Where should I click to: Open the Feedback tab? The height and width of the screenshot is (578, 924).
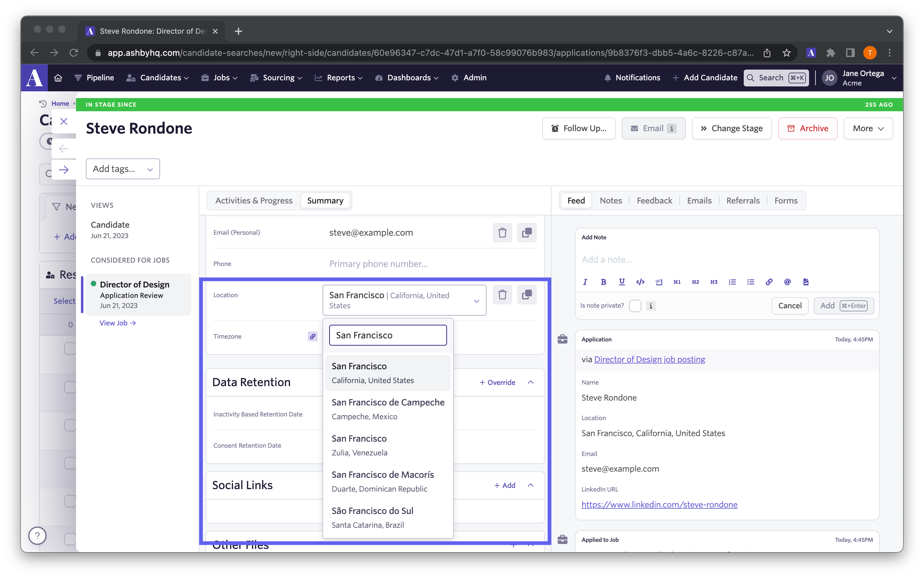(x=654, y=200)
